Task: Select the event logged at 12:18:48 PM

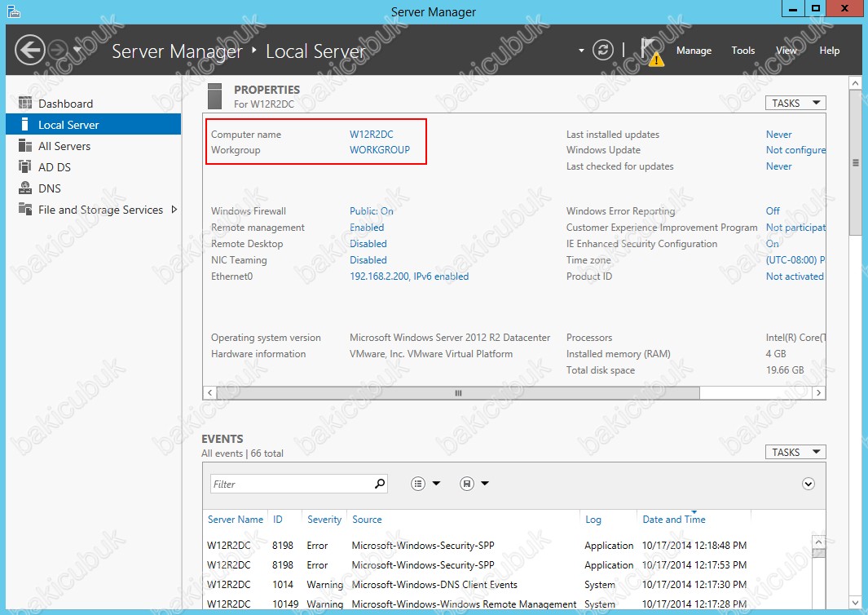Action: click(x=507, y=545)
